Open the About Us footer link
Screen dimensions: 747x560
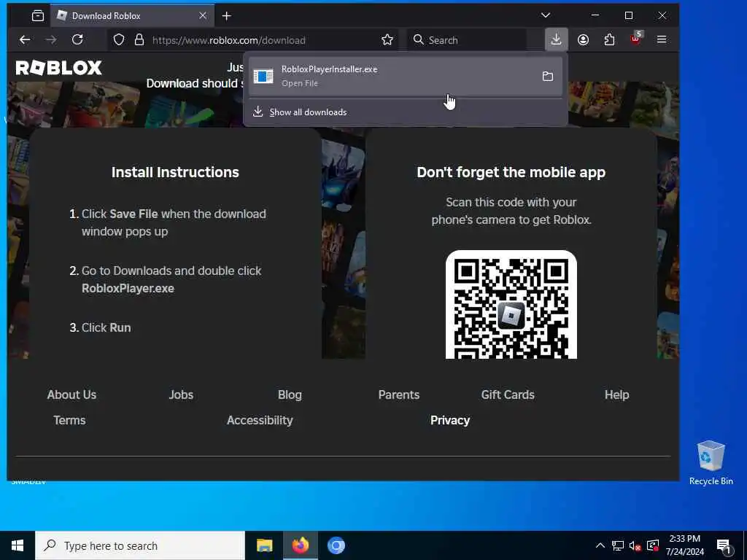pyautogui.click(x=71, y=394)
